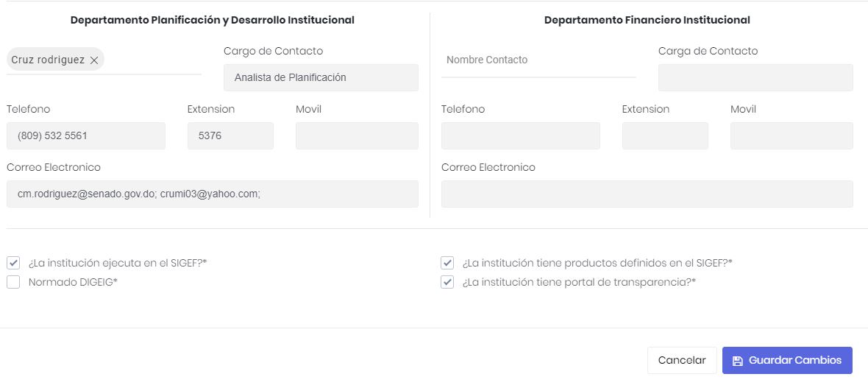Click Carga de Contacto field in Financiero
Image resolution: width=868 pixels, height=388 pixels.
point(755,77)
